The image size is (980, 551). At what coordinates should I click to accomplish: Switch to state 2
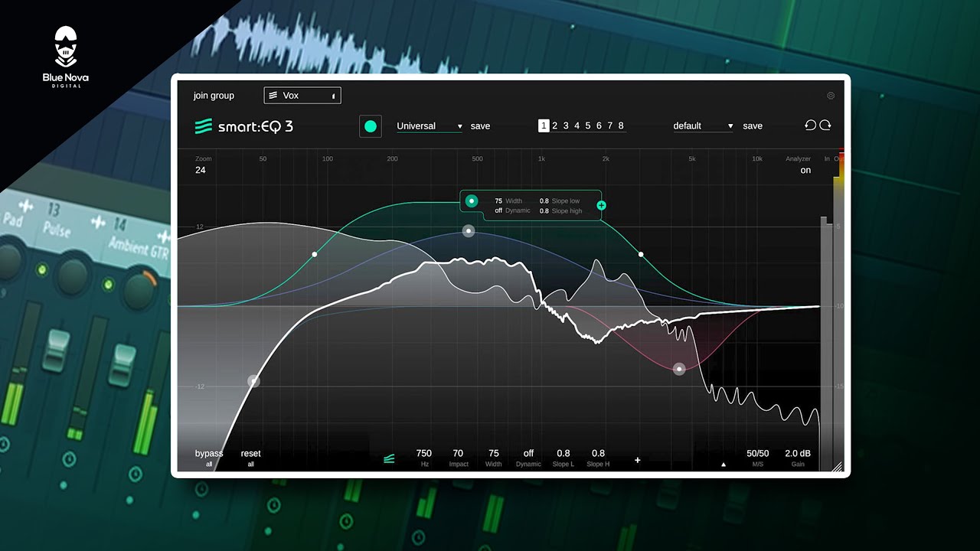point(555,126)
